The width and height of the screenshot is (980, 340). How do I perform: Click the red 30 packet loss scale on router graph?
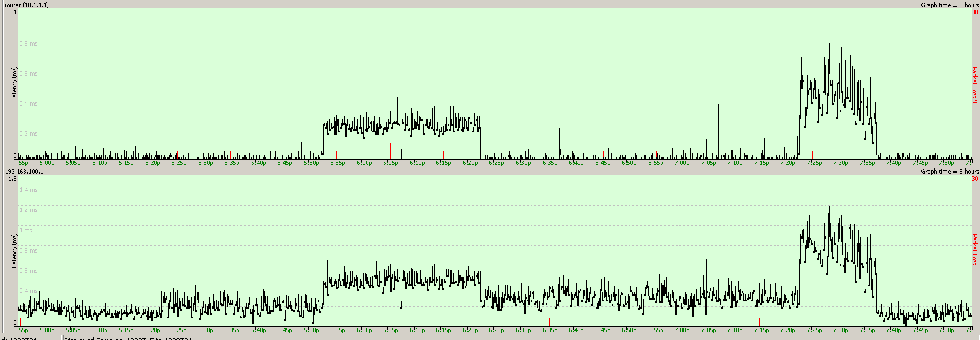[x=975, y=12]
